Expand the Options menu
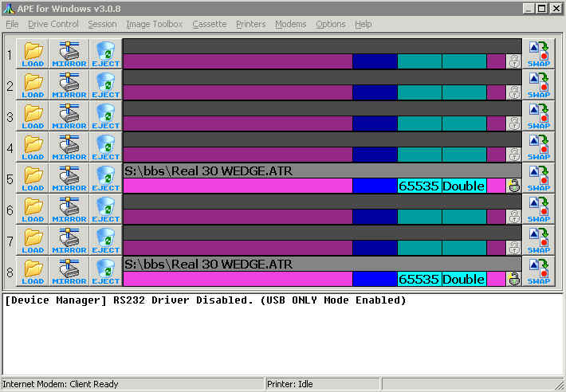This screenshot has height=392, width=566. click(x=331, y=24)
